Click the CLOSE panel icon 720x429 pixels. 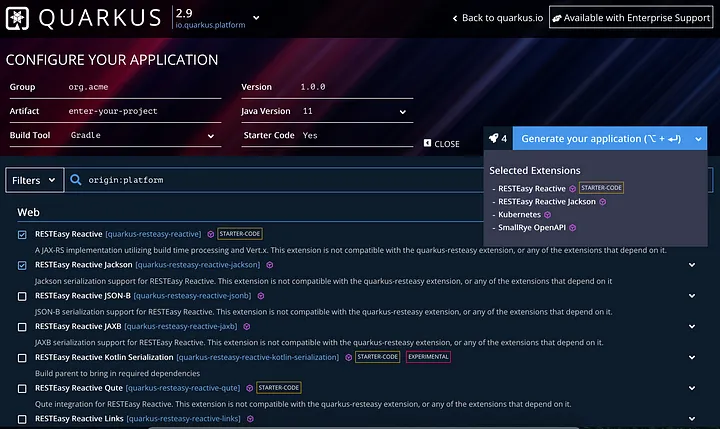pyautogui.click(x=428, y=143)
